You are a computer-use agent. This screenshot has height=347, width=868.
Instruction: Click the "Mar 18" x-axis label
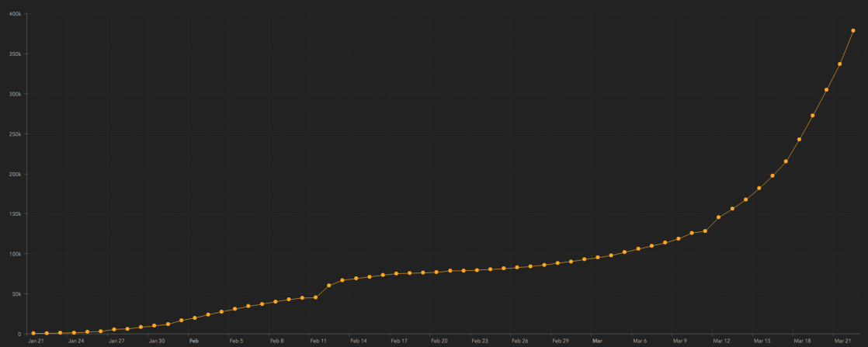click(x=803, y=341)
